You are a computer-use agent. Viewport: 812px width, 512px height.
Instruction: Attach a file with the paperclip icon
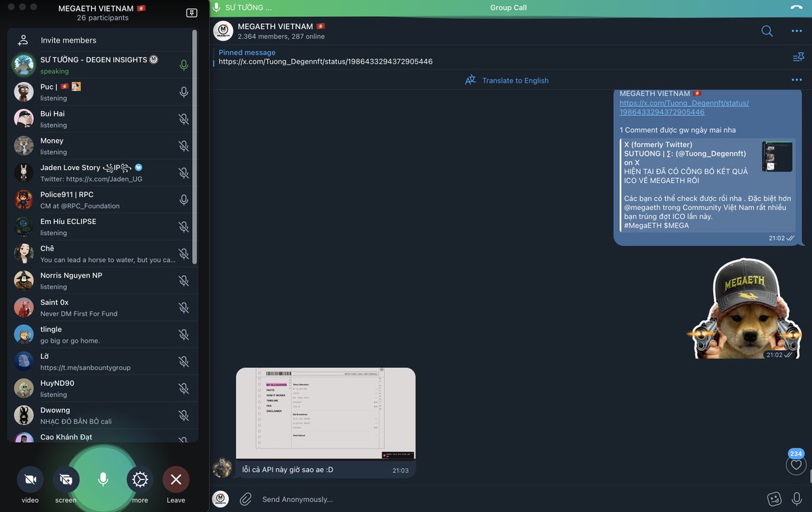click(x=245, y=499)
